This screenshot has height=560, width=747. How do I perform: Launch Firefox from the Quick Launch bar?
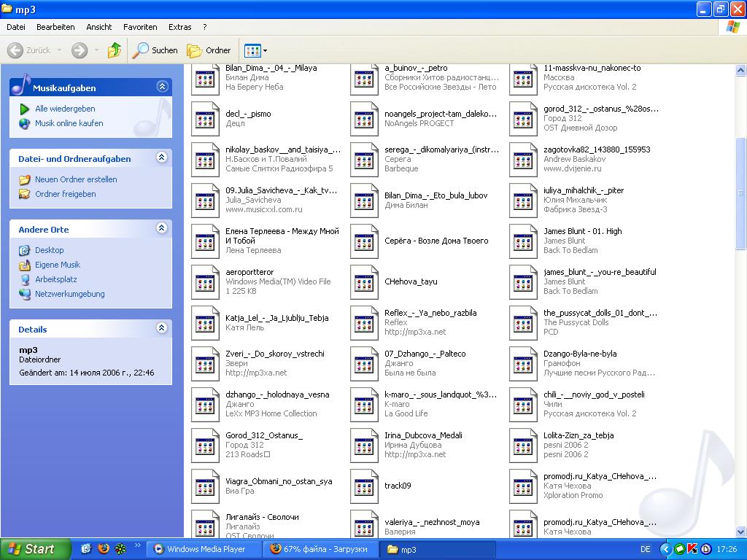pyautogui.click(x=103, y=548)
